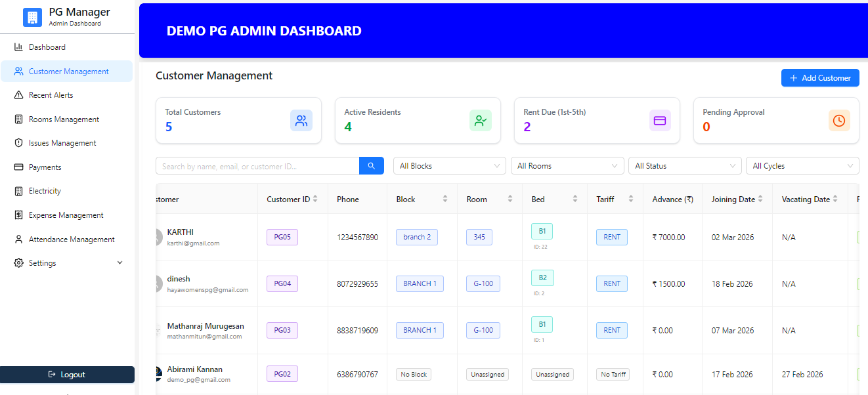868x395 pixels.
Task: Click the Add Customer button
Action: [x=820, y=77]
